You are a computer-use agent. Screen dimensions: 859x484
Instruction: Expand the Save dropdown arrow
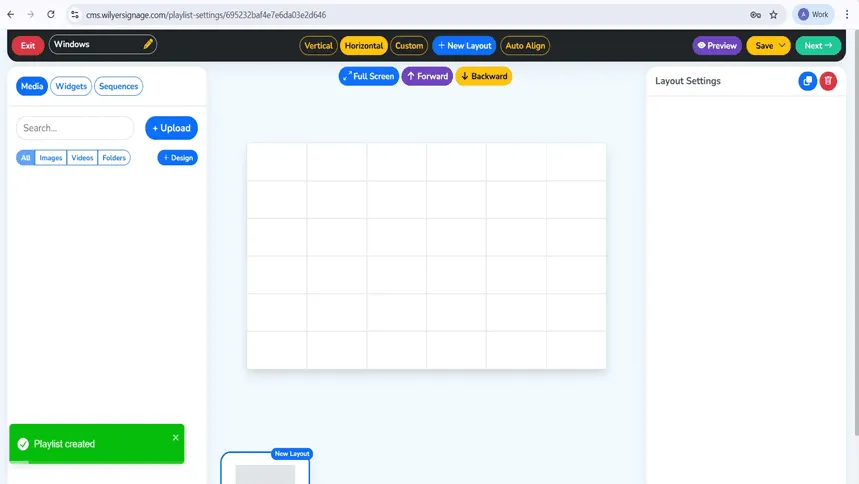click(x=782, y=45)
